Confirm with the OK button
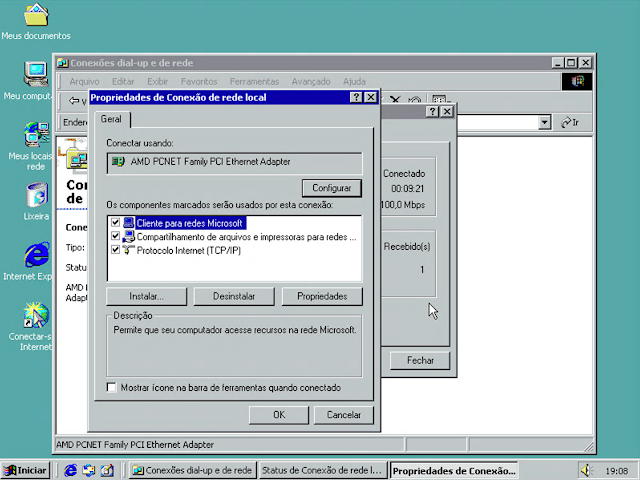Viewport: 640px width, 480px height. (x=279, y=415)
